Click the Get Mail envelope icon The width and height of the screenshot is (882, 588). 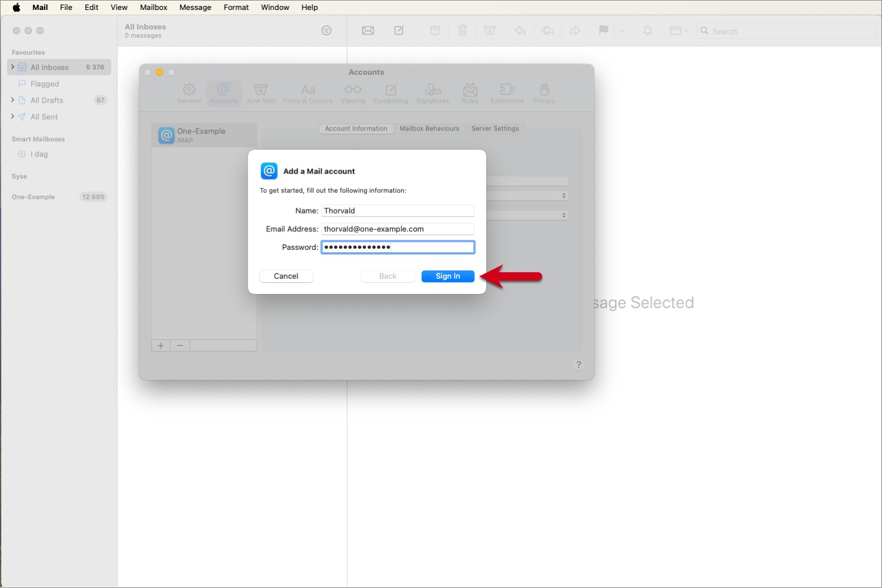coord(368,31)
